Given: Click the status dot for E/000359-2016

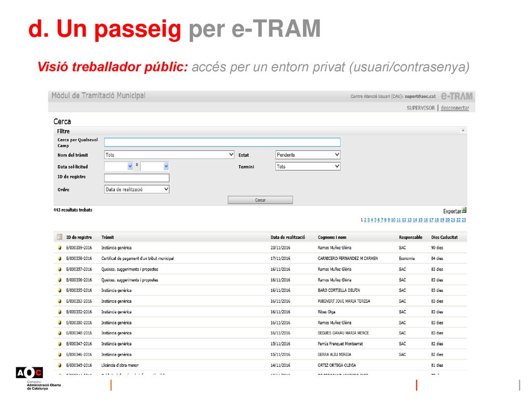Looking at the screenshot, I should click(x=60, y=248).
